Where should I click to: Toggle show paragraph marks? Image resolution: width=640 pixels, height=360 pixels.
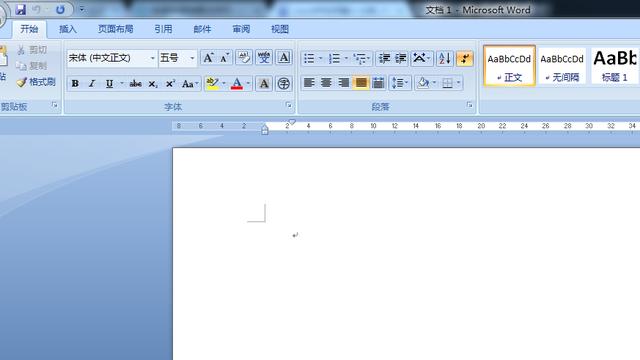(x=465, y=58)
